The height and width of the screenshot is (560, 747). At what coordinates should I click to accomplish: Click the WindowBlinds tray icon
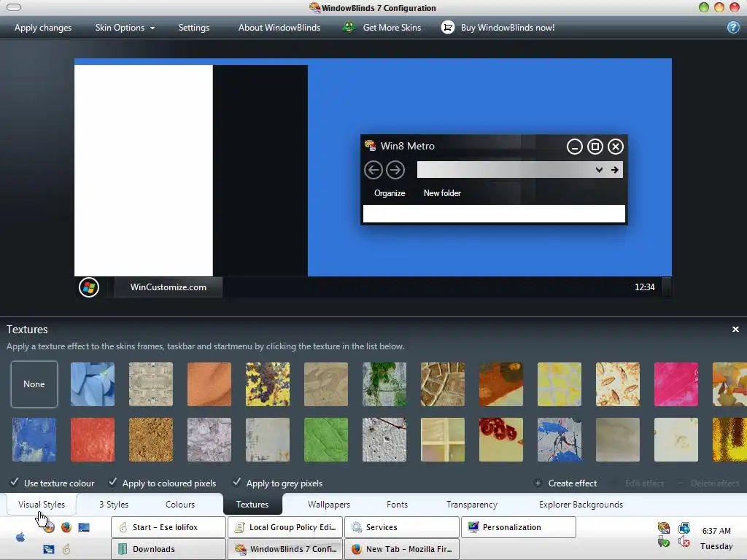664,528
